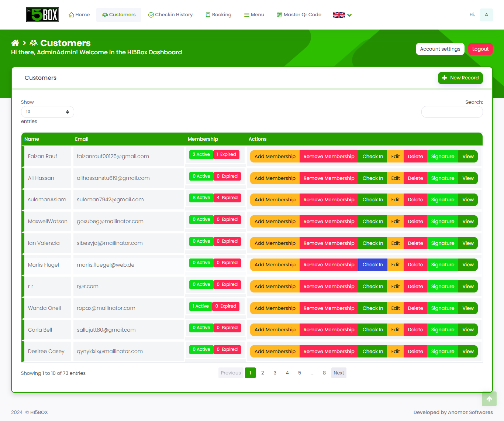This screenshot has height=421, width=504.
Task: Click the scroll-to-top arrow button
Action: pos(489,399)
